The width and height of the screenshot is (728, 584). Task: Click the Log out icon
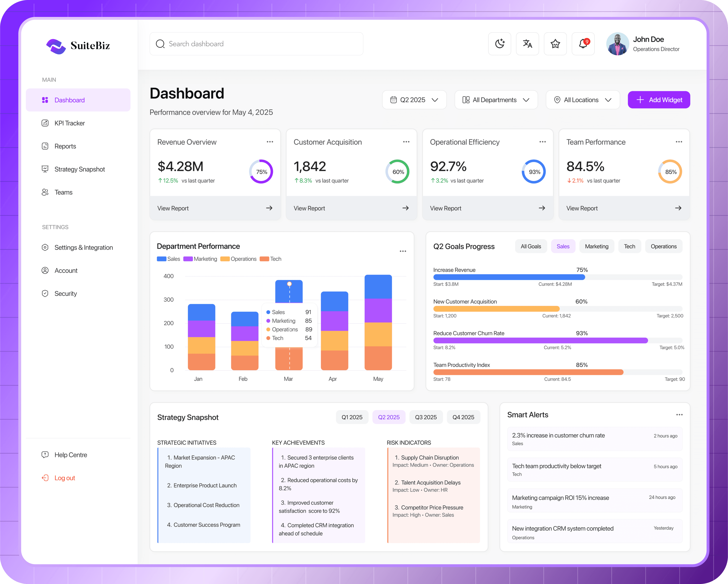(45, 478)
